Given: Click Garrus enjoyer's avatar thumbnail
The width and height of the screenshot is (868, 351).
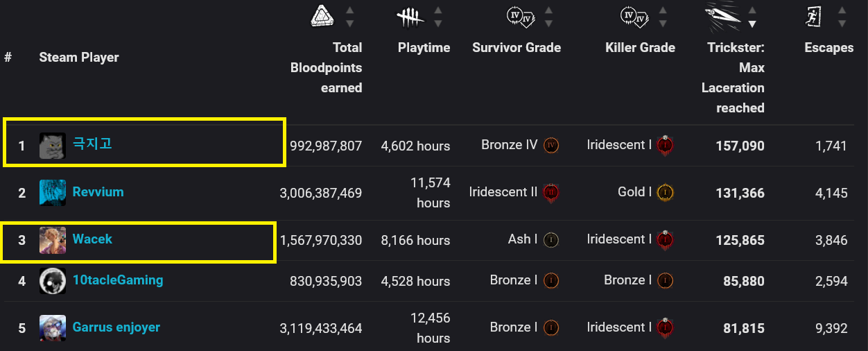Looking at the screenshot, I should pos(53,328).
